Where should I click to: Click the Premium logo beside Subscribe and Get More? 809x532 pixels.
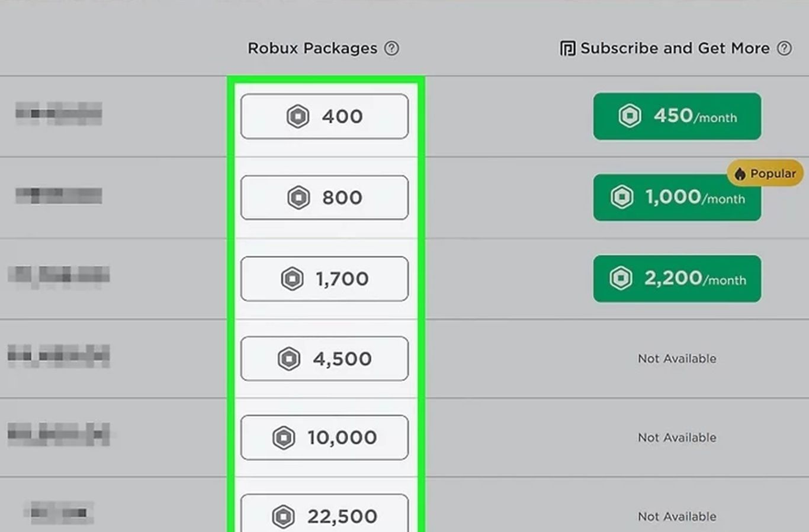coord(567,49)
